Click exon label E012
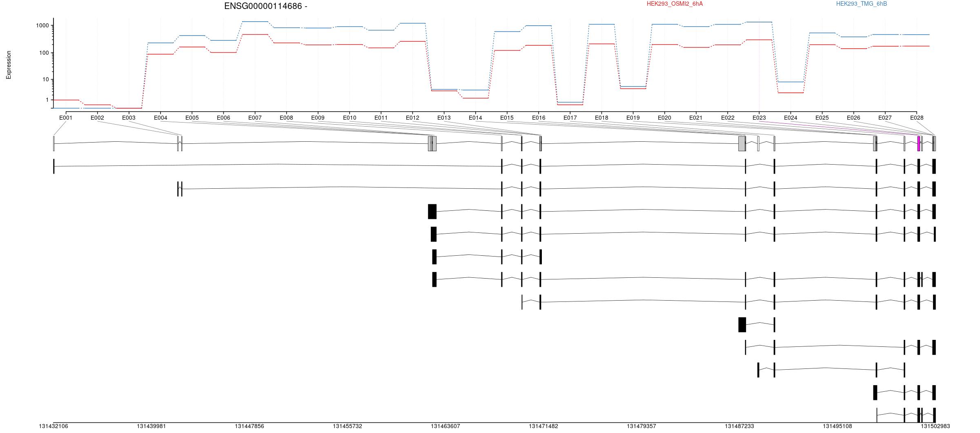 click(x=412, y=118)
